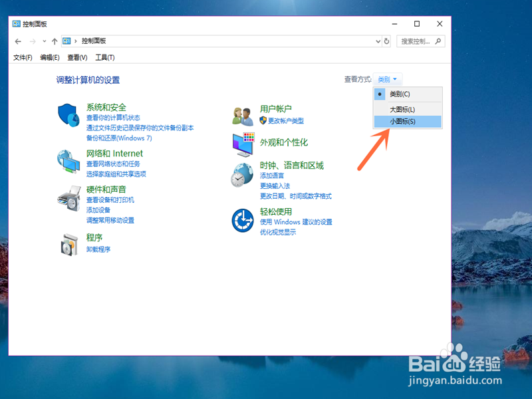This screenshot has width=532, height=399.
Task: Open the 查看方式 类别 dropdown
Action: 388,79
